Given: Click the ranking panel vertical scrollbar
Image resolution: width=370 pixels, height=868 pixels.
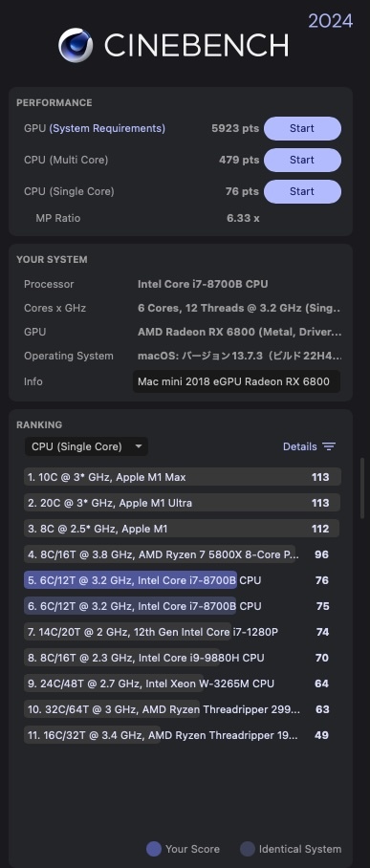Looking at the screenshot, I should (362, 488).
